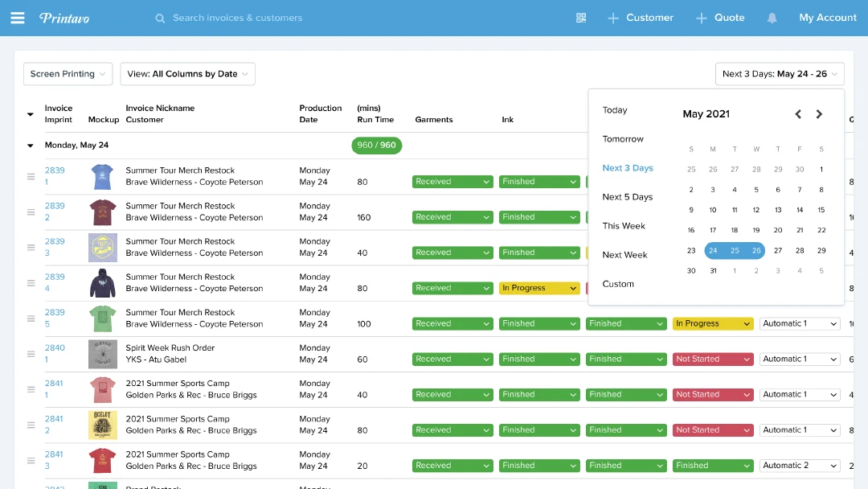Screen dimensions: 868x489
Task: Change In Progress status for 2839 imprint 5
Action: click(x=712, y=323)
